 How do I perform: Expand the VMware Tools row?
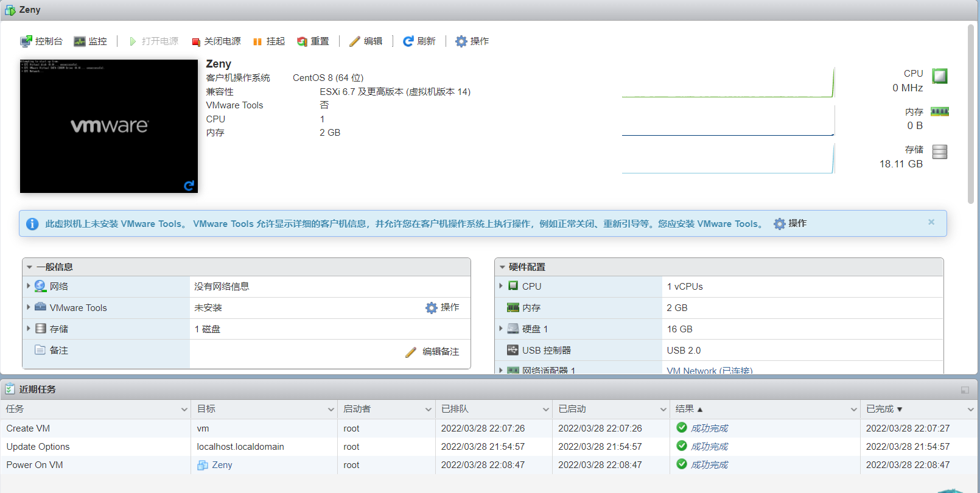coord(29,307)
